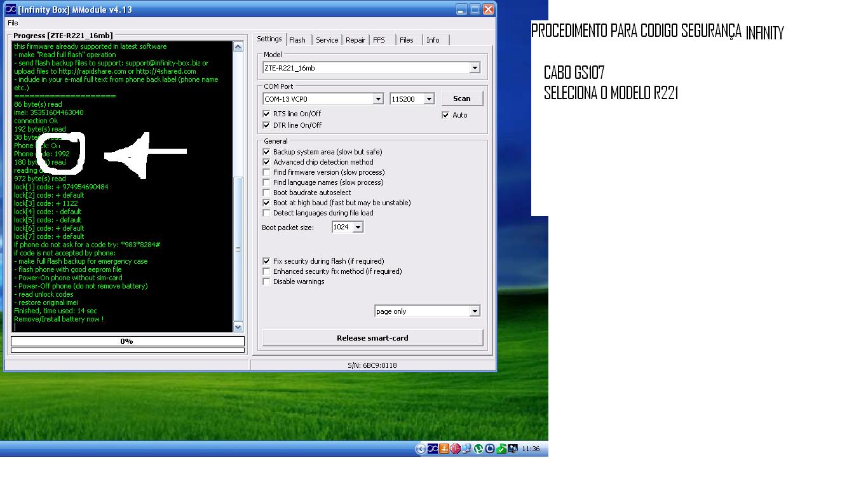Click the log line 'imei: 35351604463040'
This screenshot has width=868, height=488.
pos(49,112)
